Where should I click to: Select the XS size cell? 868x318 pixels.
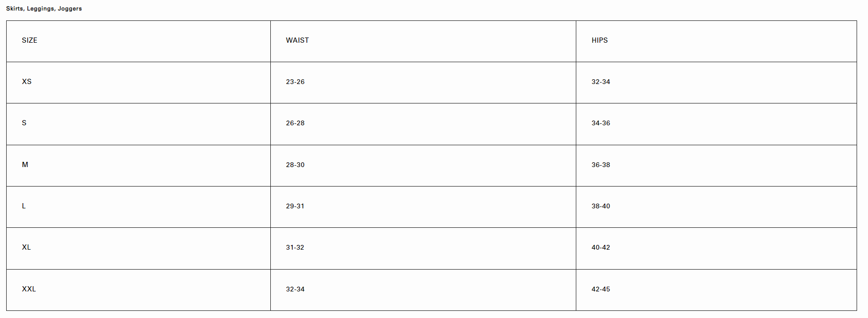pyautogui.click(x=138, y=83)
